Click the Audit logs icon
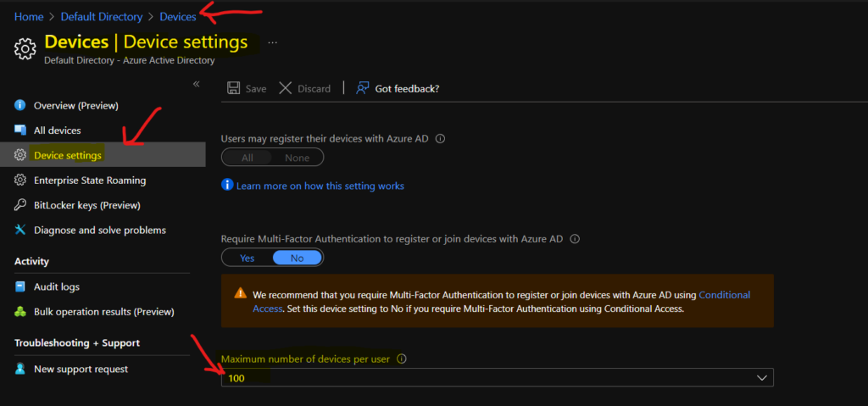Viewport: 868px width, 406px height. 20,287
